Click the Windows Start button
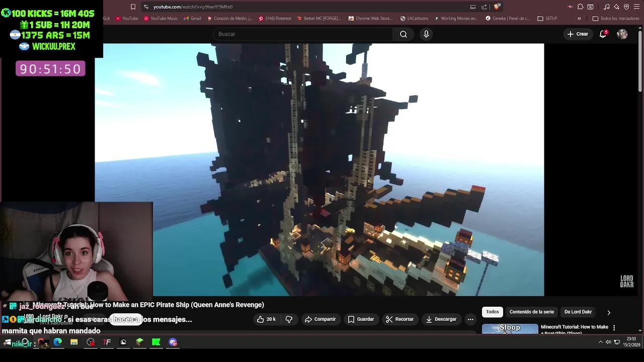 click(x=8, y=342)
